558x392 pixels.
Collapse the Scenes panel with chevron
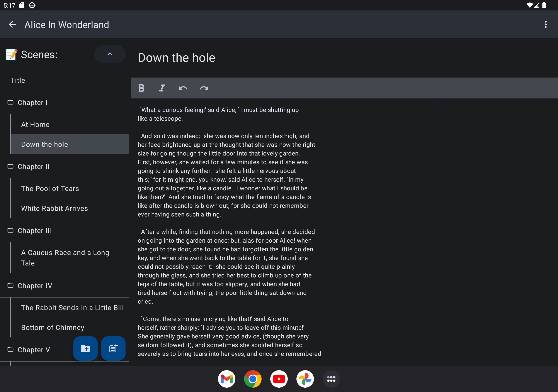pos(110,54)
